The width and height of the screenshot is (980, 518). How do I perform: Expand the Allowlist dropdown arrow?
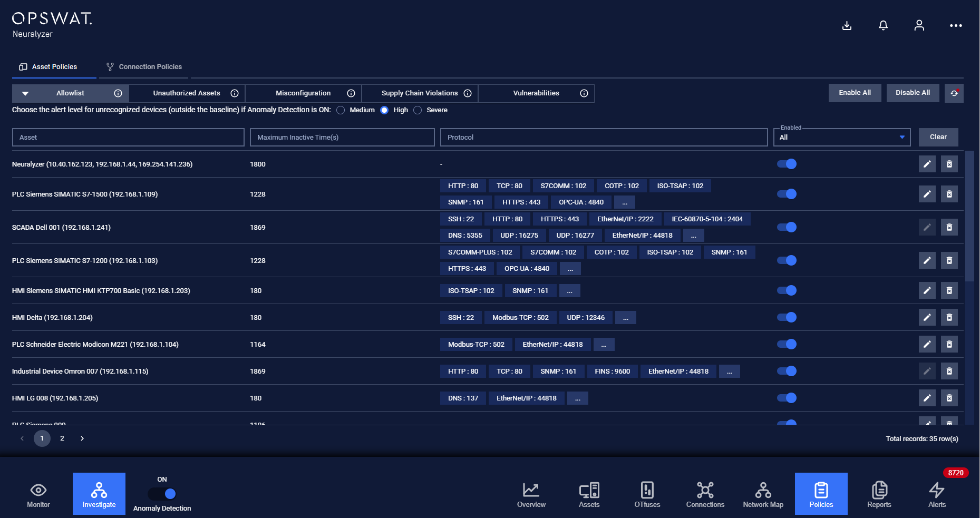(x=25, y=93)
